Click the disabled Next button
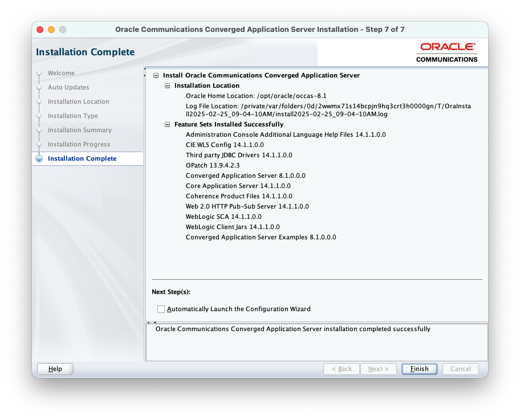Image resolution: width=520 pixels, height=420 pixels. tap(378, 369)
